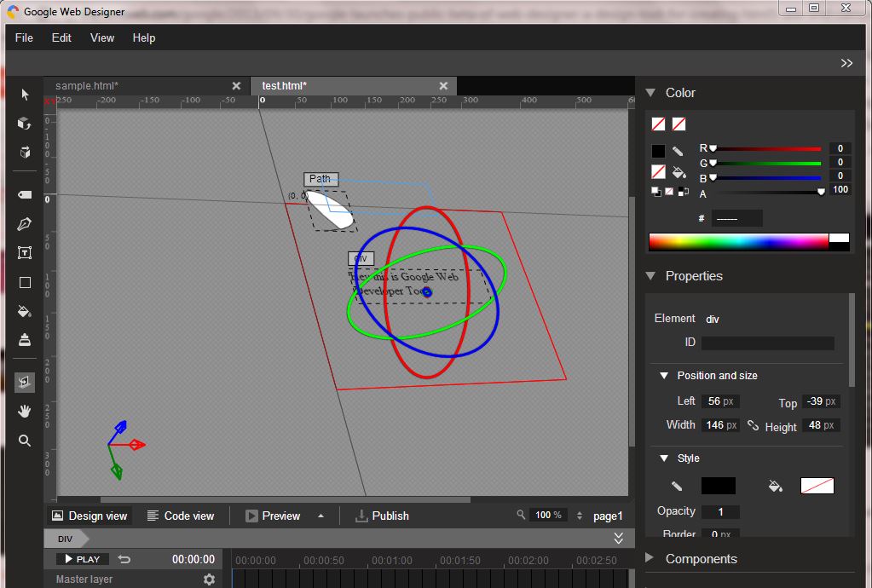872x588 pixels.
Task: Select the Selection arrow tool
Action: coord(25,94)
